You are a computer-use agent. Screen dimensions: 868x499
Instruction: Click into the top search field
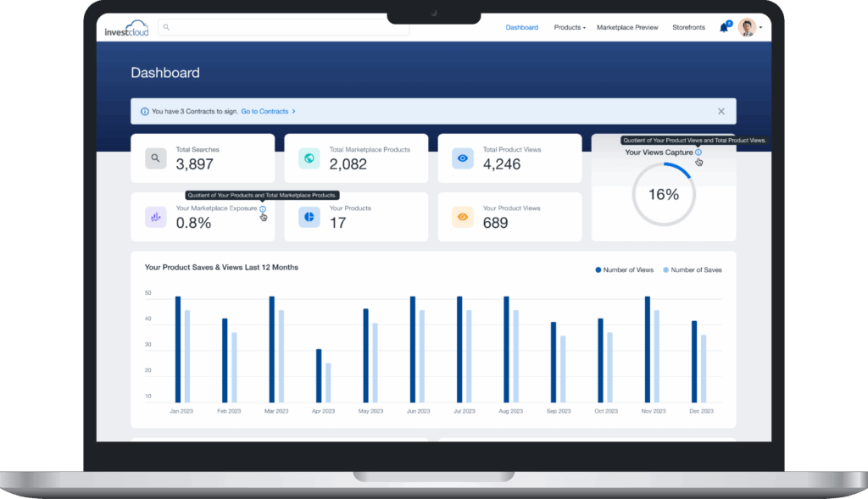point(283,27)
